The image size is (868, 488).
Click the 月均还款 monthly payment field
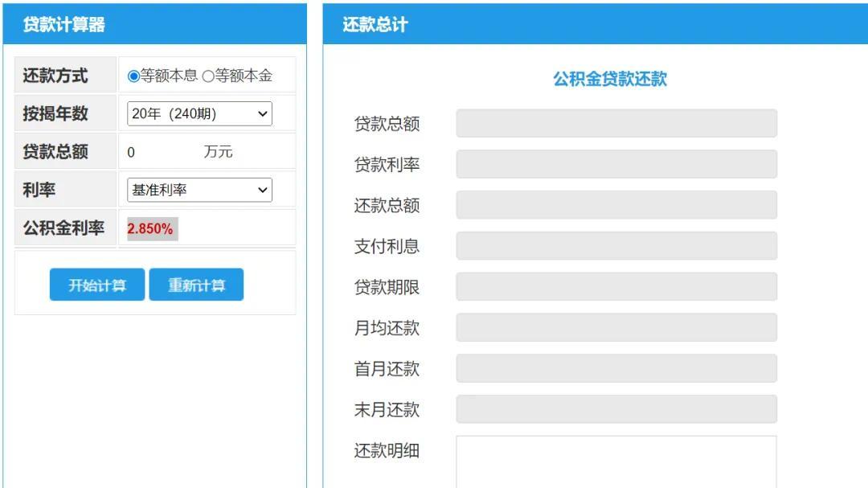616,327
